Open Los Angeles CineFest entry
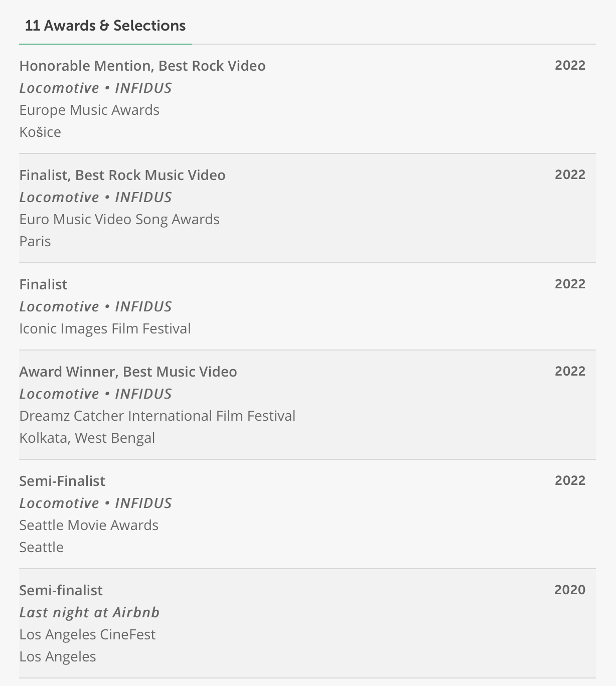The image size is (616, 686). pos(87,634)
